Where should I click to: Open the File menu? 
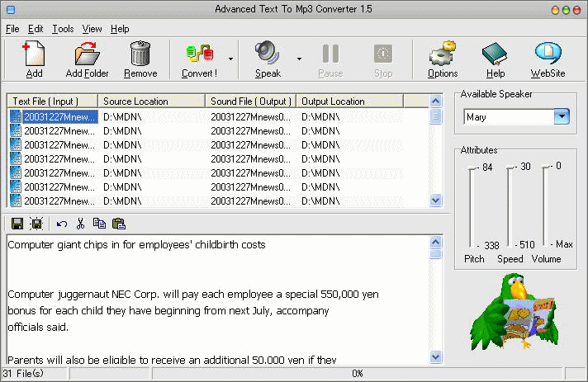pyautogui.click(x=12, y=29)
